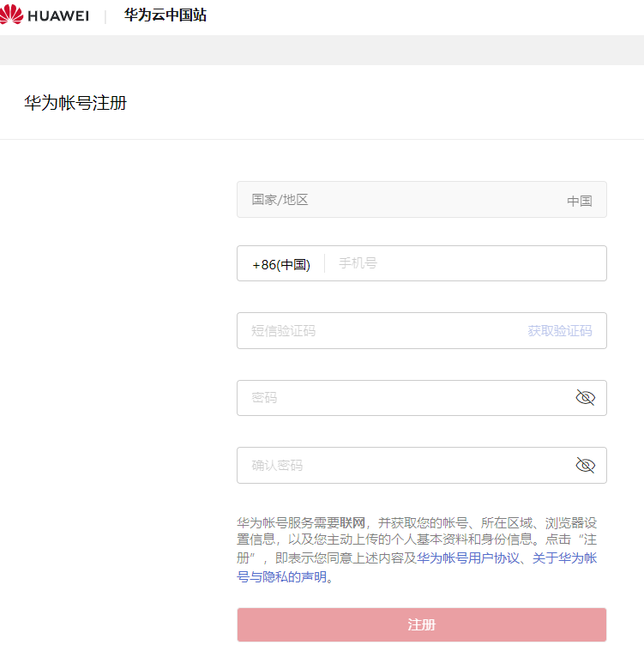
Task: Expand the +86(中国) country code dropdown
Action: 281,264
